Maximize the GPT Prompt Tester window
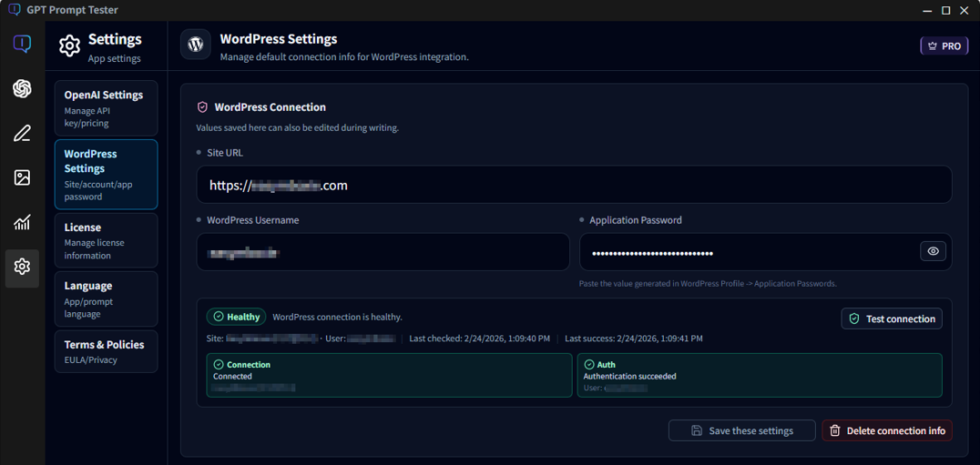The image size is (980, 465). pyautogui.click(x=945, y=10)
